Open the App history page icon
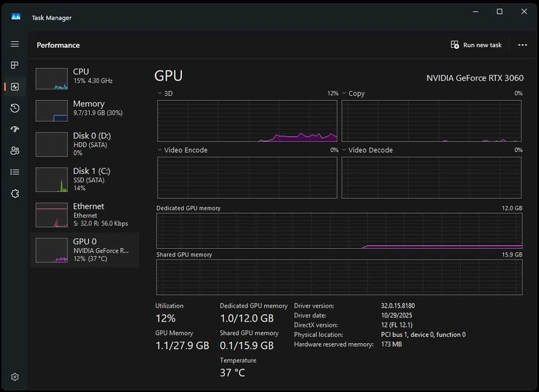The width and height of the screenshot is (539, 392). click(15, 108)
